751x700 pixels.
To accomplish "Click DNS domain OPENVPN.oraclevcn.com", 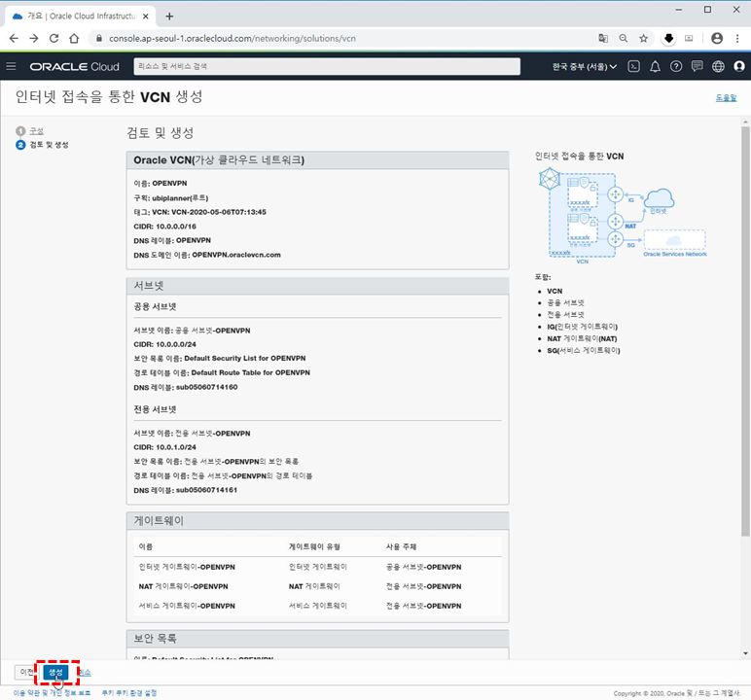I will tap(236, 255).
